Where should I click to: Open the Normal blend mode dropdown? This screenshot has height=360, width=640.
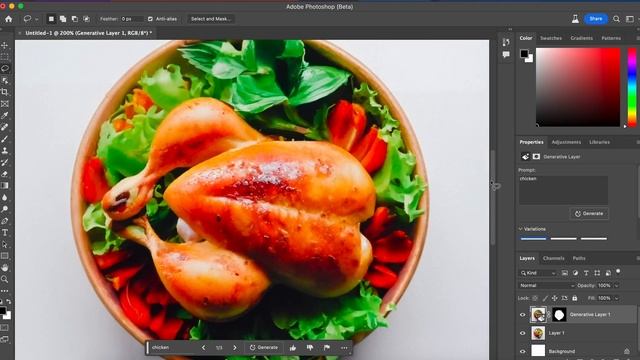pos(547,286)
